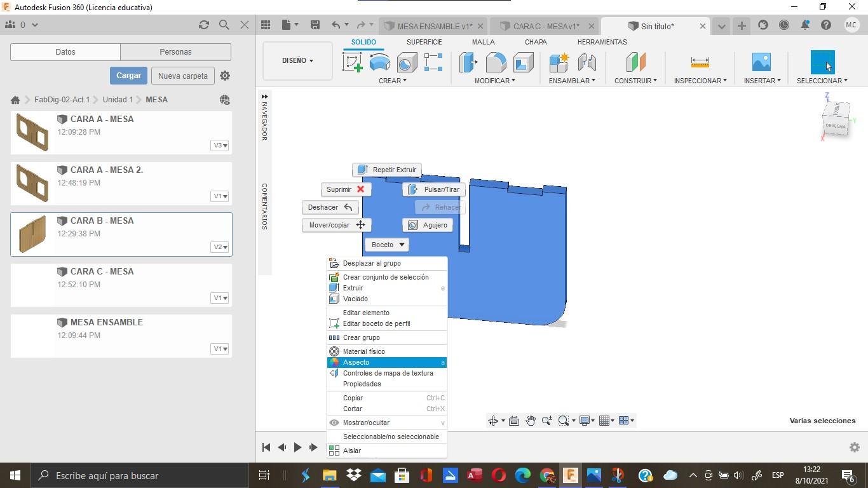Click Suprimir in the marking menu

[346, 189]
